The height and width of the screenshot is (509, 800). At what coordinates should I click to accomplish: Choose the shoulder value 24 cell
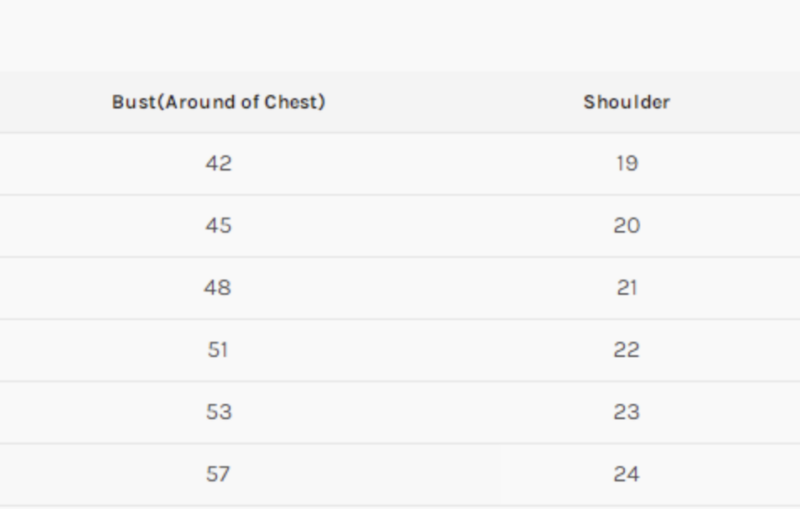click(626, 474)
